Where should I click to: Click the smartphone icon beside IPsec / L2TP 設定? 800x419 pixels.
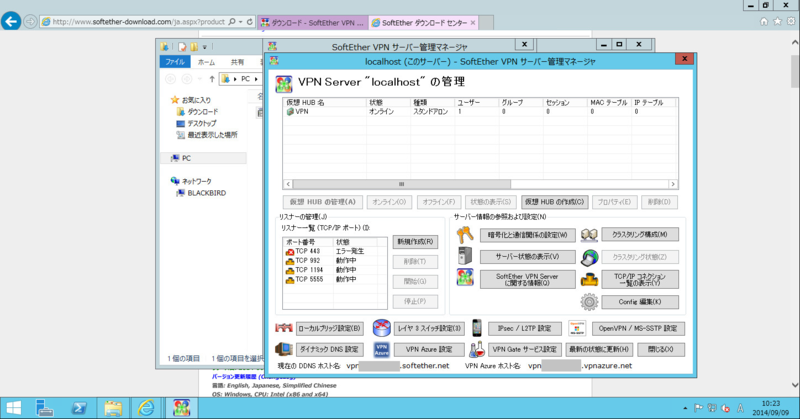477,328
